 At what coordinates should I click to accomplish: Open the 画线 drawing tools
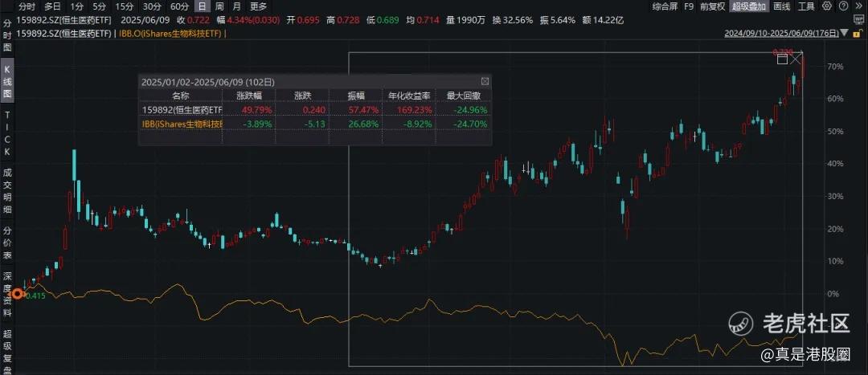[x=782, y=6]
